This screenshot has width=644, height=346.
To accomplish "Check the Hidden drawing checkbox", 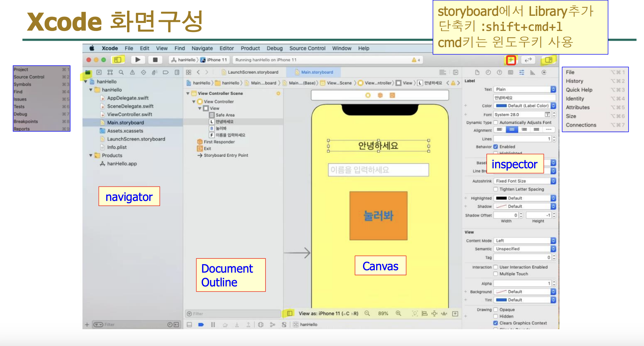I will click(x=495, y=316).
